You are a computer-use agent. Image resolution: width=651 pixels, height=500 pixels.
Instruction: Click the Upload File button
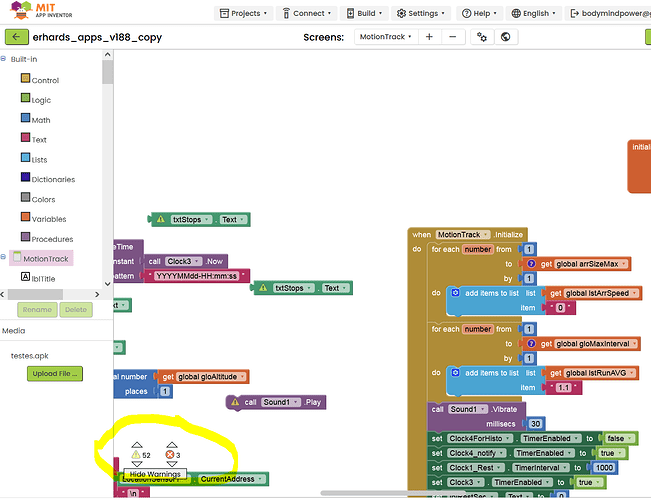55,374
